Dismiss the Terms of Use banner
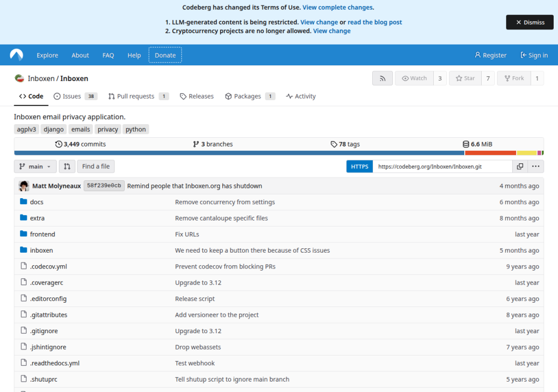Viewport: 558px width, 392px height. coord(530,22)
